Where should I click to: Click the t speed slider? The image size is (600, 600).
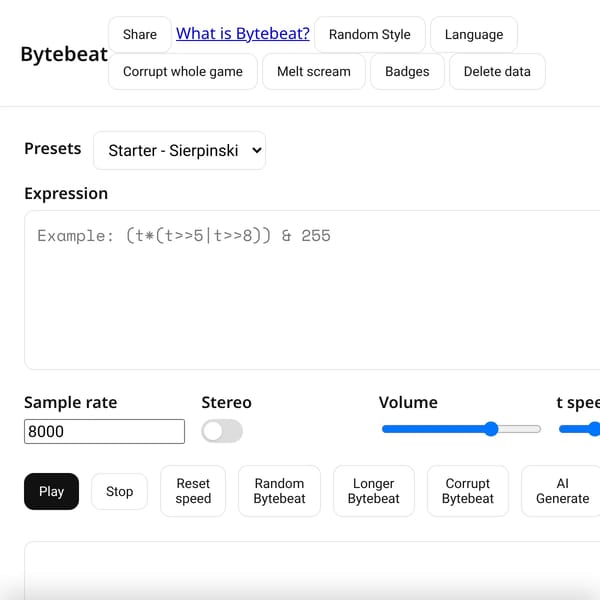579,429
